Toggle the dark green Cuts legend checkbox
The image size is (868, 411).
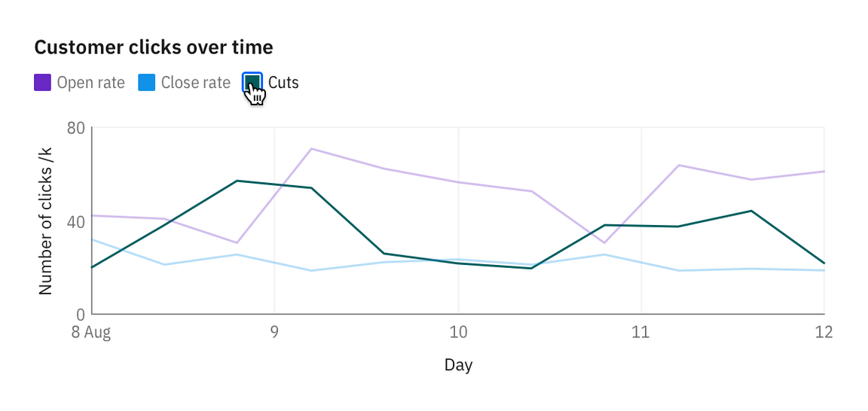pyautogui.click(x=252, y=82)
